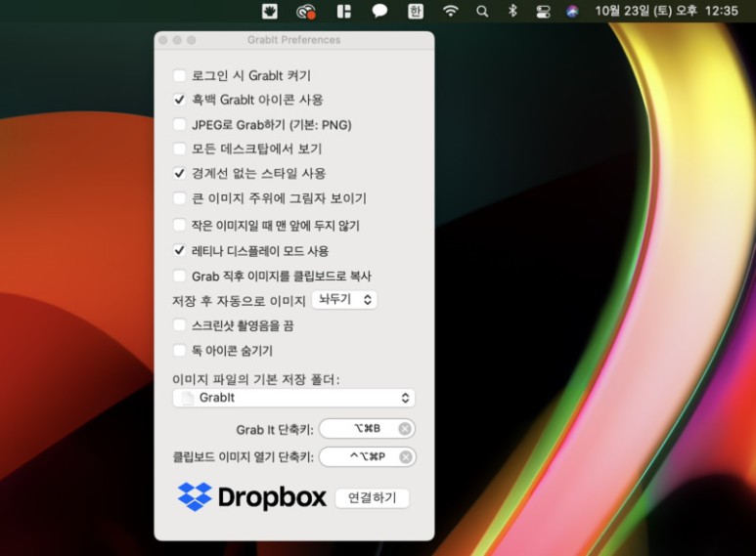Check 모든 데스크탑에서 보기 option

coord(179,149)
